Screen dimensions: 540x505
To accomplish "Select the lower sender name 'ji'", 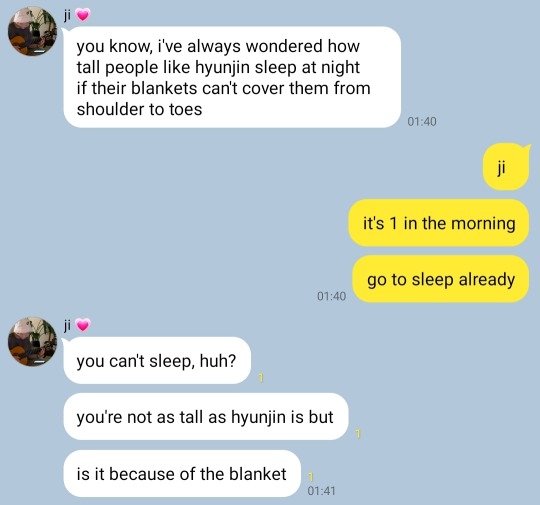I will (67, 325).
